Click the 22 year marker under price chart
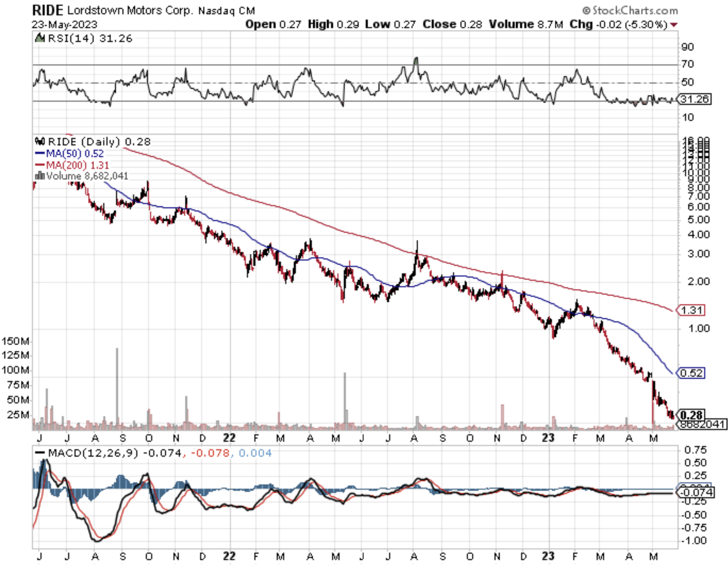 pos(229,438)
